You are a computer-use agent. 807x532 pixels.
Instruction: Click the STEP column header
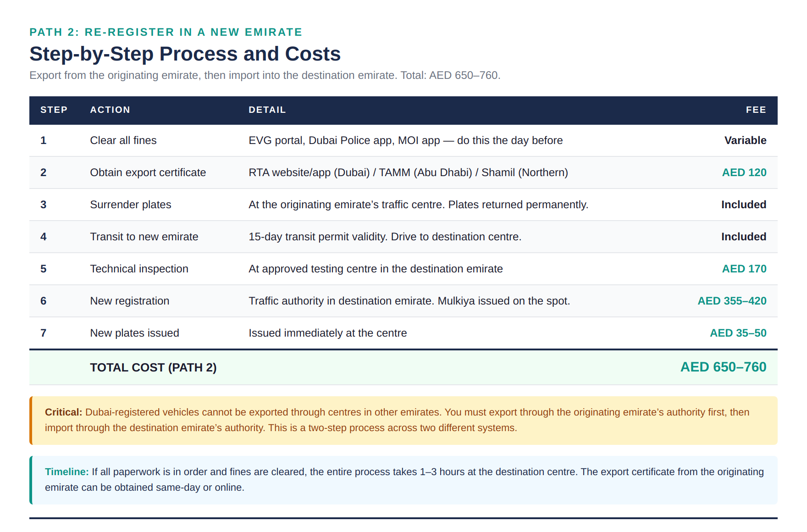(x=54, y=110)
